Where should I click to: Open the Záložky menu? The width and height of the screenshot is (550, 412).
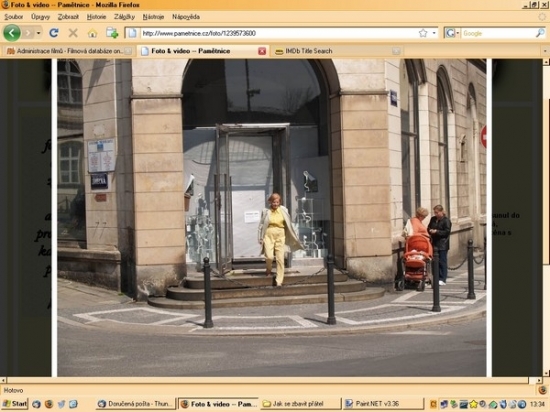124,17
